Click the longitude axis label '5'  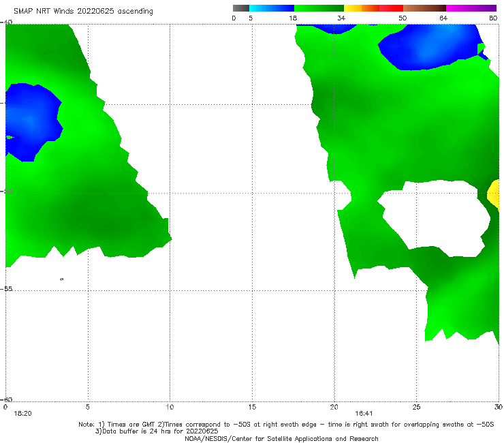point(88,407)
